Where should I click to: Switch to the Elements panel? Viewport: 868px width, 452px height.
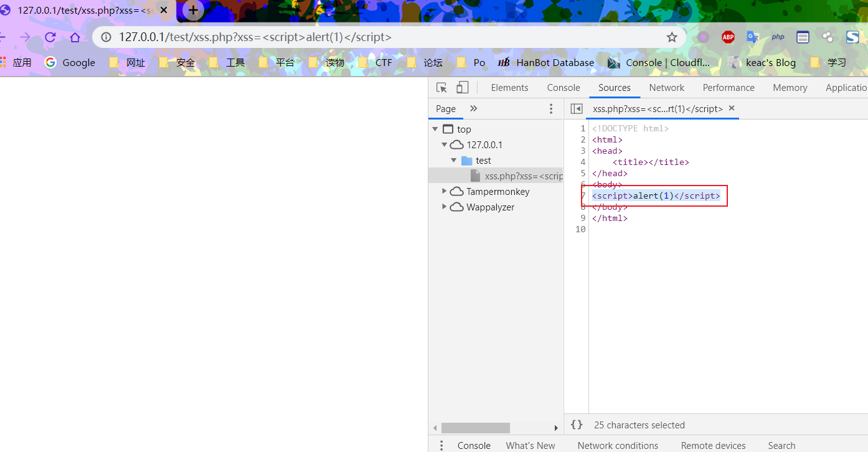(x=509, y=88)
